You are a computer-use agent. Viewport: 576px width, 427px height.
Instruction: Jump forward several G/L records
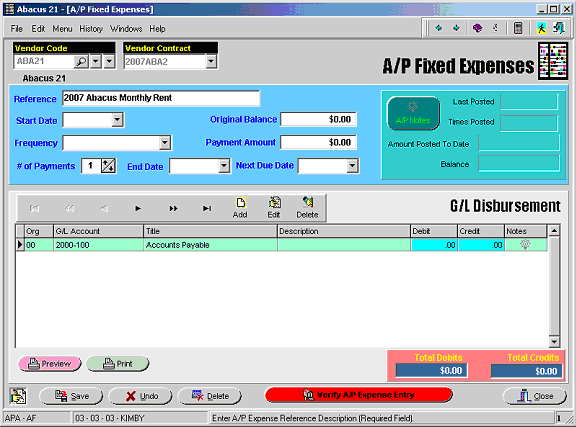[173, 208]
